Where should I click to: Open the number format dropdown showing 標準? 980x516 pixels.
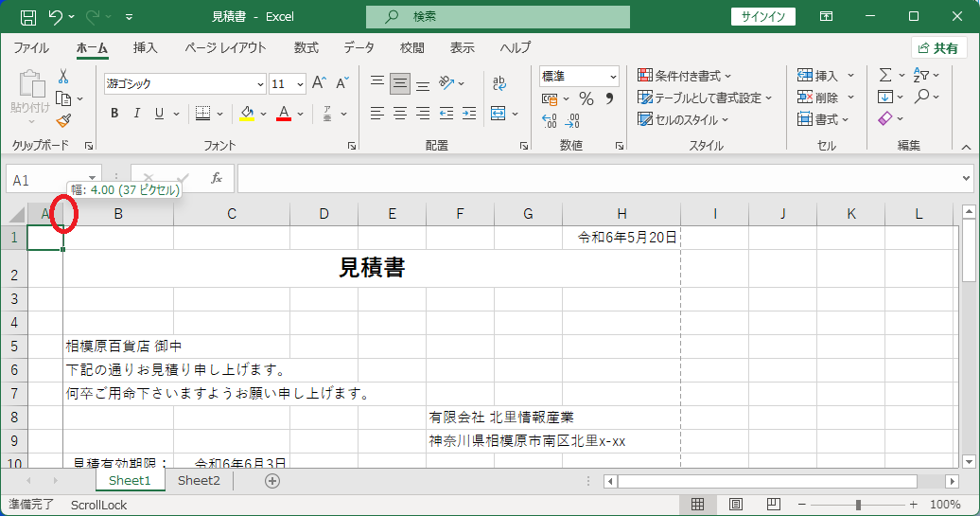613,77
